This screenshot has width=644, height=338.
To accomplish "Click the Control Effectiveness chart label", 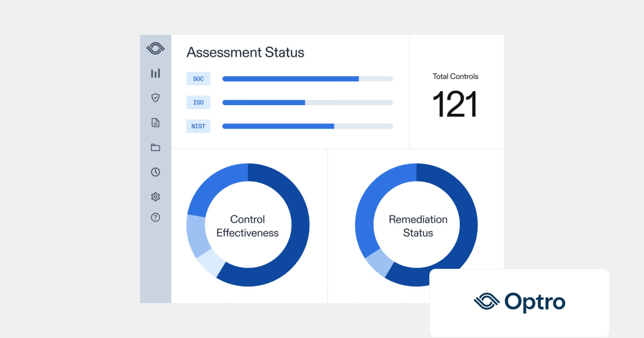I will coord(247,226).
